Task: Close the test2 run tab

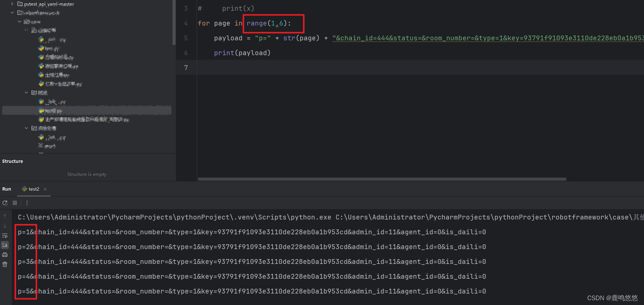Action: 45,189
